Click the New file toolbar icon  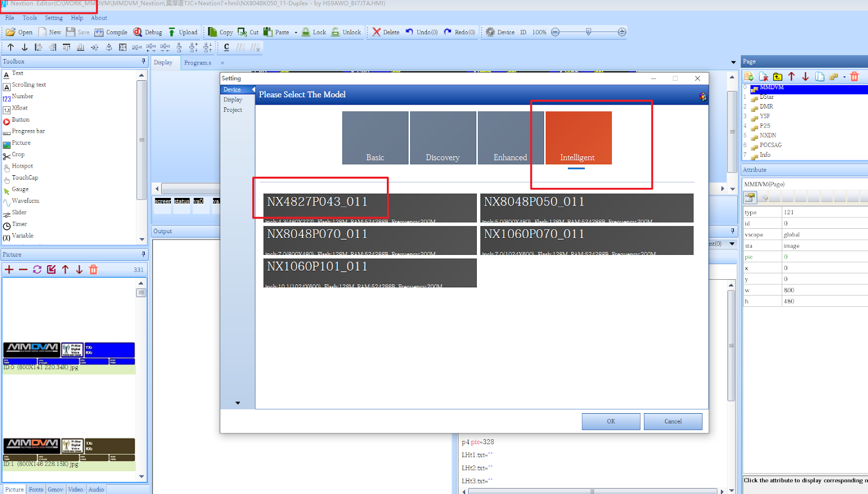pyautogui.click(x=42, y=32)
